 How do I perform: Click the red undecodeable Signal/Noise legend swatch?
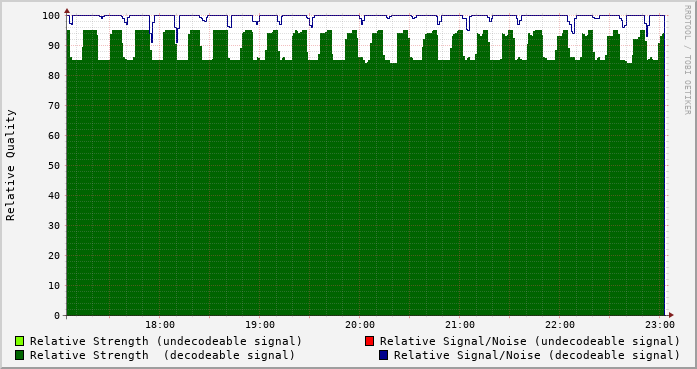(369, 341)
